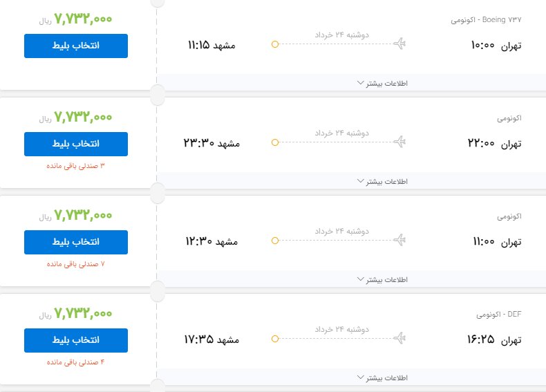Click the yellow destination circle for the 12:30 arrival

(x=275, y=241)
